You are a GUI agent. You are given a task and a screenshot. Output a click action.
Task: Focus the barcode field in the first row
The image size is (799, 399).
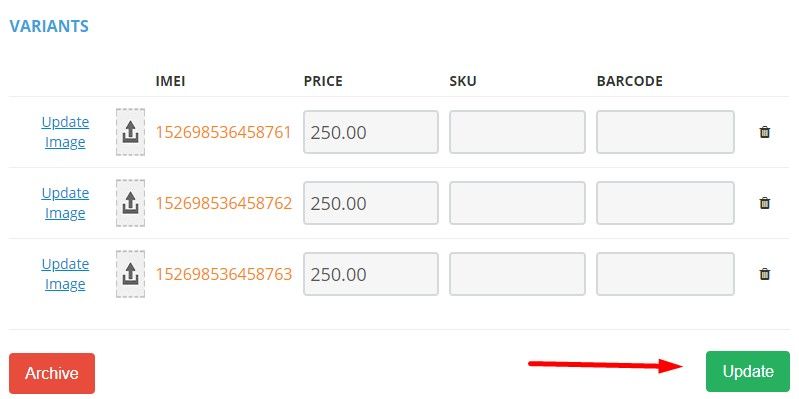(665, 132)
